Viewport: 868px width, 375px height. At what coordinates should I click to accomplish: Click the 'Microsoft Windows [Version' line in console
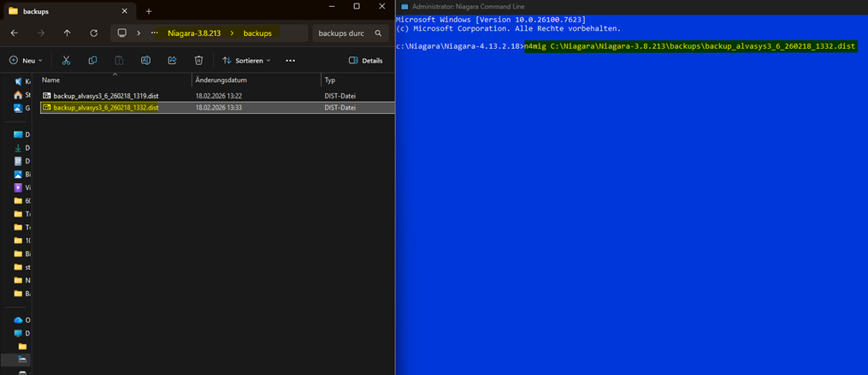point(491,20)
